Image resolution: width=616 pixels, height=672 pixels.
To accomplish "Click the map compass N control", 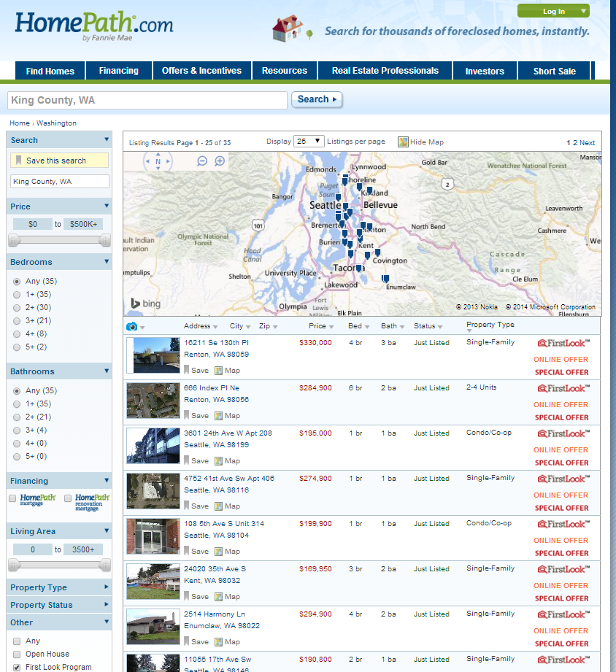I will point(158,161).
